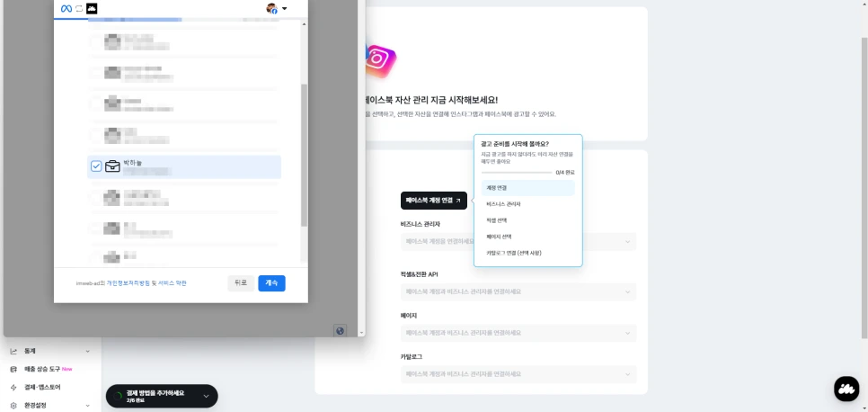Click the globe icon below the popup
Viewport: 868px width, 412px height.
click(x=341, y=330)
